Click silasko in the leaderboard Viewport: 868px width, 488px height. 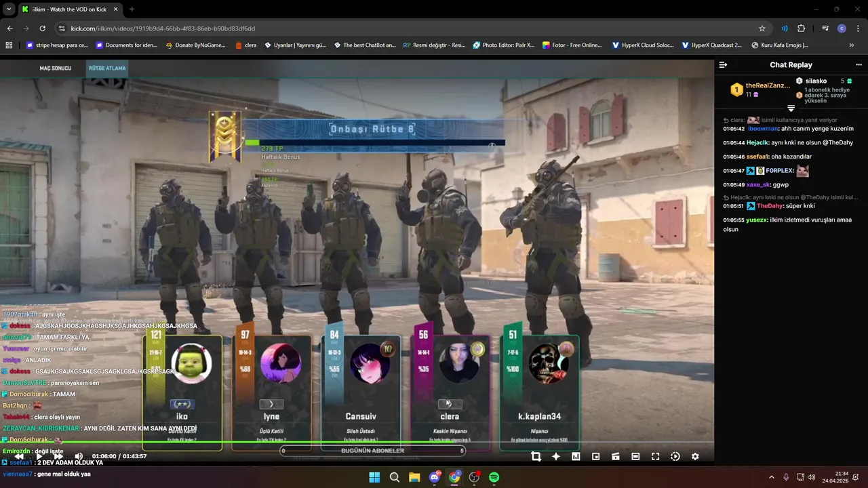(816, 81)
